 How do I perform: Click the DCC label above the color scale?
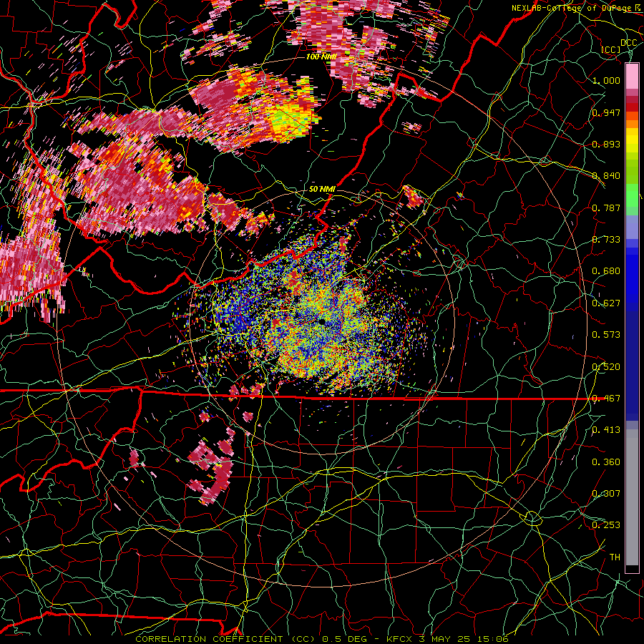tap(628, 43)
